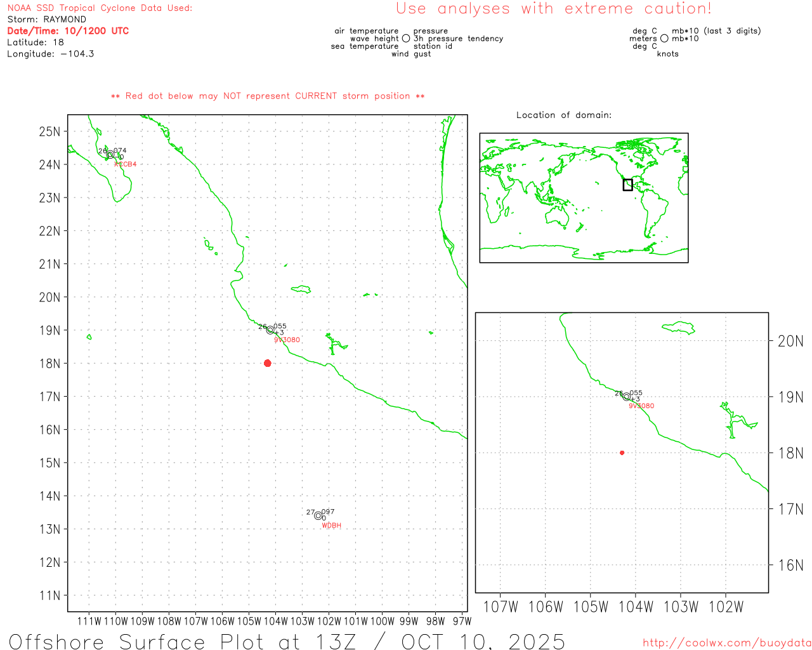
Task: Click the red dot storm position disclaimer
Action: [268, 96]
